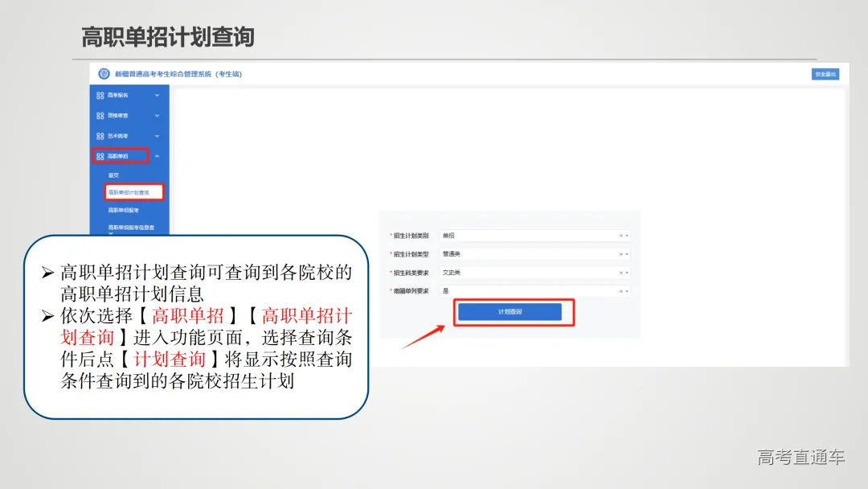Screen dimensions: 868x489
Task: Click the system logo in the header
Action: (x=103, y=73)
